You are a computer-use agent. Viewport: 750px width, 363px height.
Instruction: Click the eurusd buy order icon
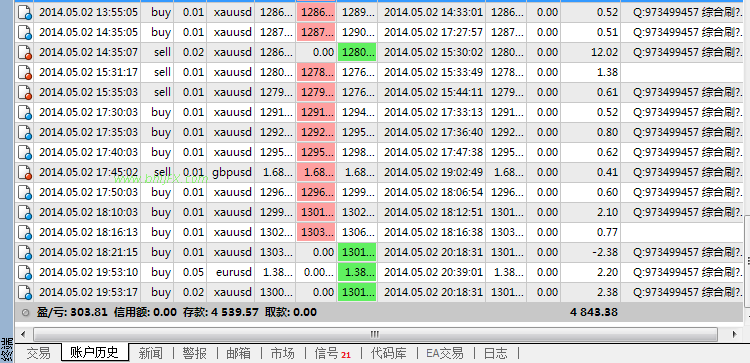click(24, 272)
